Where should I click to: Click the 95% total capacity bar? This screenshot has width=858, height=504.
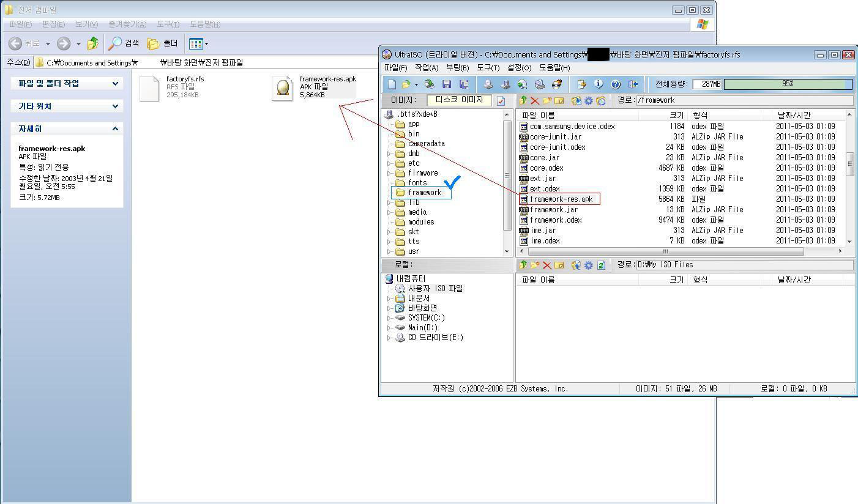[788, 84]
